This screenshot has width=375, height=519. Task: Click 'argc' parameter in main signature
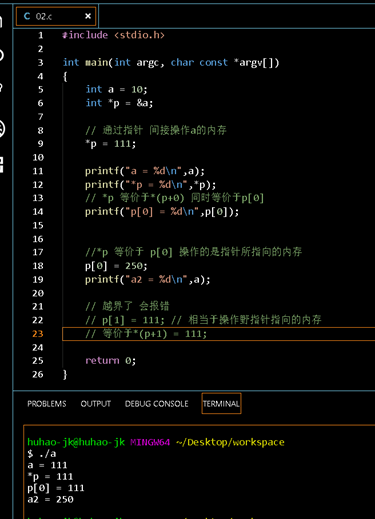147,63
